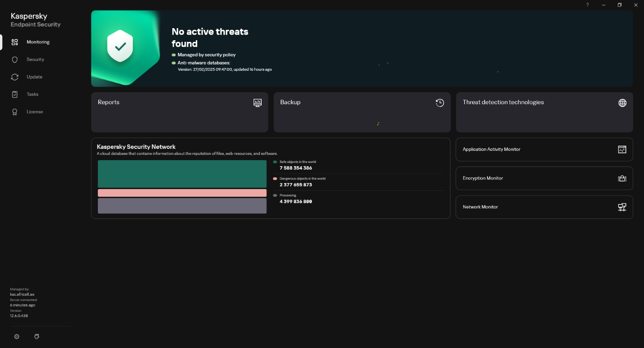Click processing count 4 399 836 800
Screen dimensions: 644x348
296,202
